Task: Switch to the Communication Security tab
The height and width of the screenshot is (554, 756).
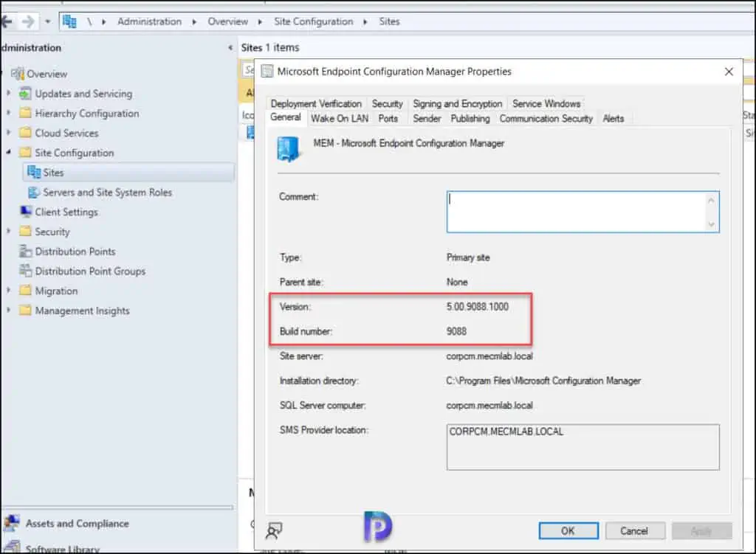Action: [546, 119]
